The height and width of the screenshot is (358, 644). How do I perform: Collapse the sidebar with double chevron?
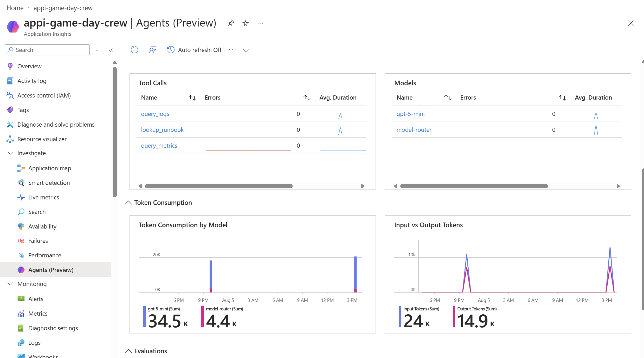(111, 50)
